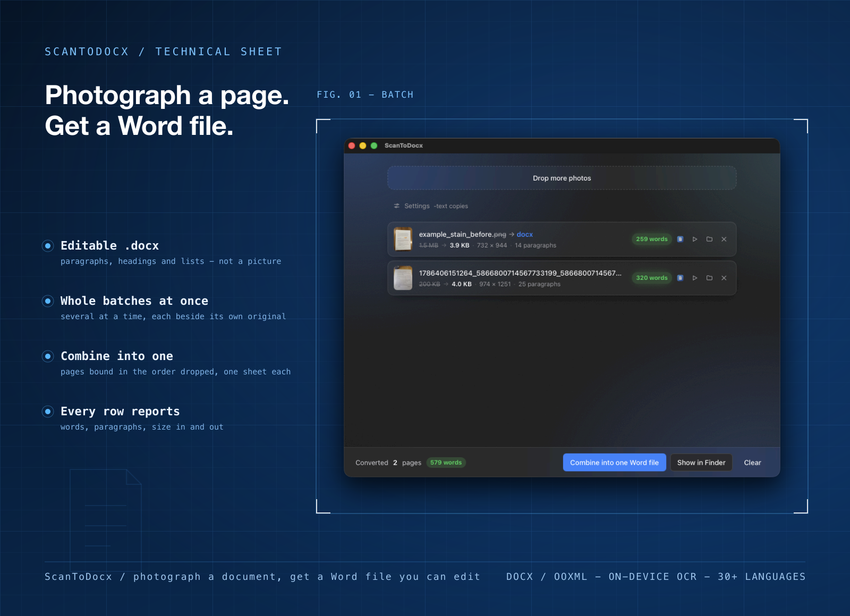Remove the 1786406151264 row
Viewport: 850px width, 616px height.
click(x=724, y=278)
